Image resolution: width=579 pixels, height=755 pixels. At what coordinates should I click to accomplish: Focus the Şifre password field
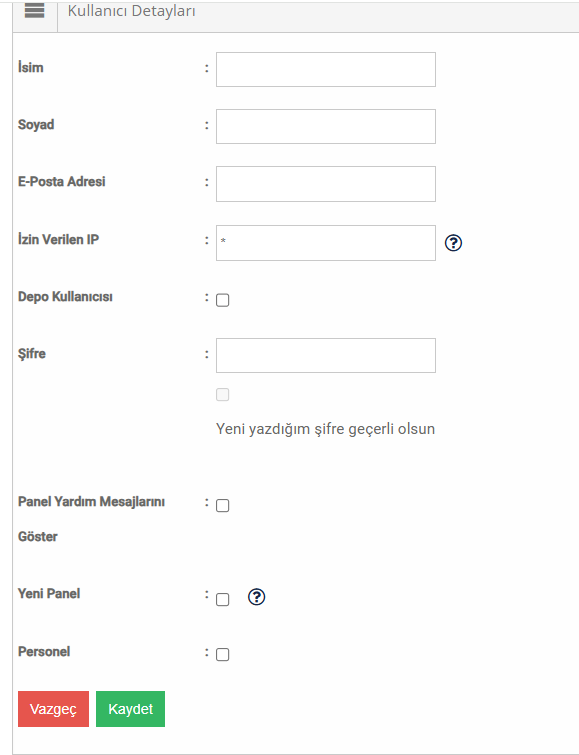tap(326, 355)
